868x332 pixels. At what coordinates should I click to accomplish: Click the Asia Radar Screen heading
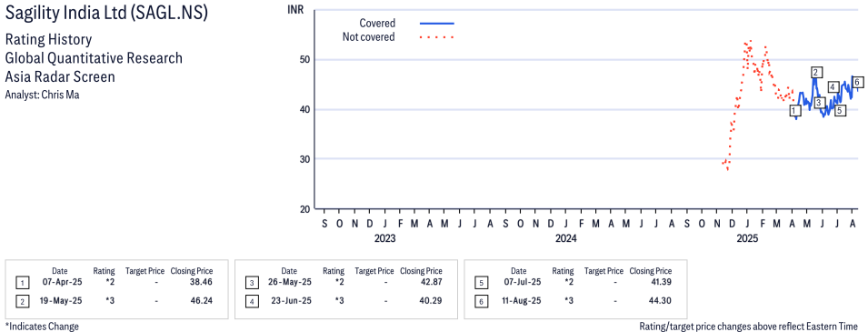[60, 76]
